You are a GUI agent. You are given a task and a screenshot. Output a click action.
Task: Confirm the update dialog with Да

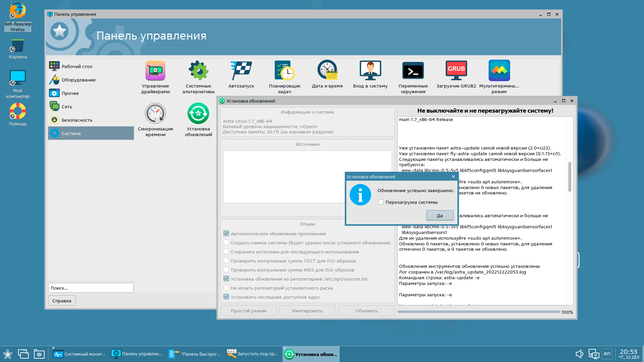coord(440,216)
